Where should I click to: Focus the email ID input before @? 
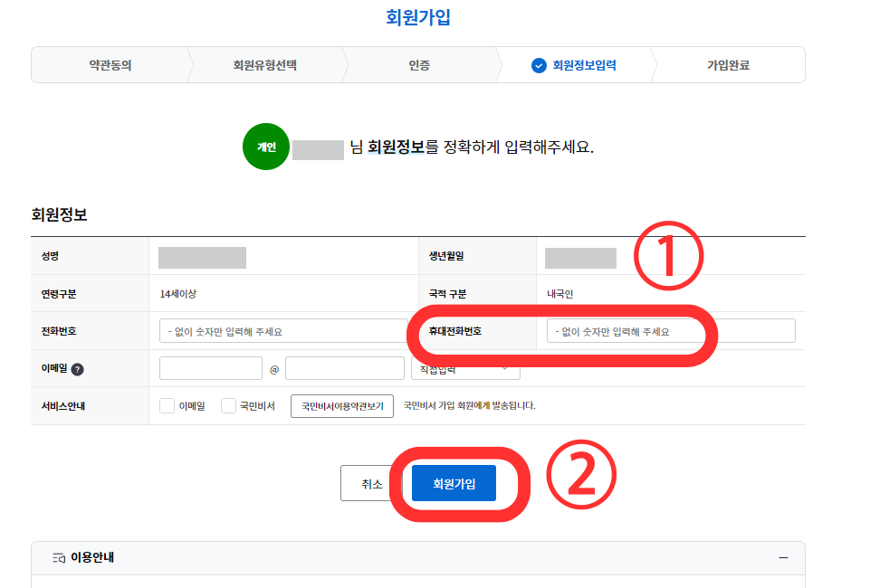(x=211, y=368)
